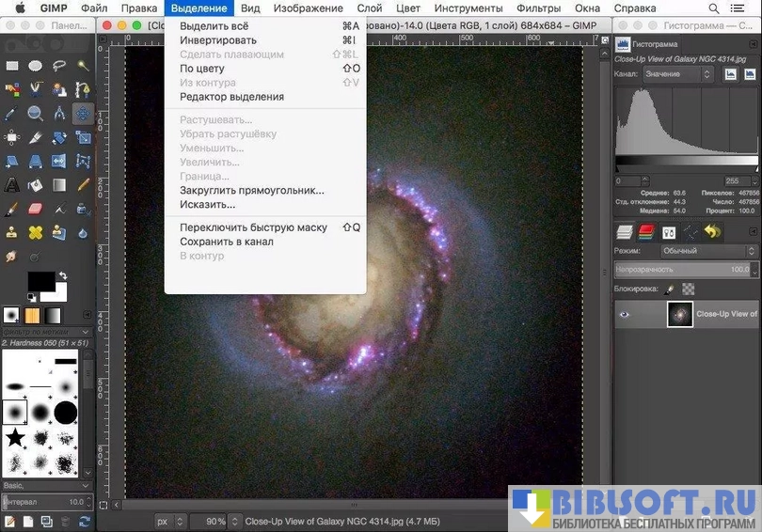Select the Rectangle Select tool
The image size is (762, 532).
point(12,66)
